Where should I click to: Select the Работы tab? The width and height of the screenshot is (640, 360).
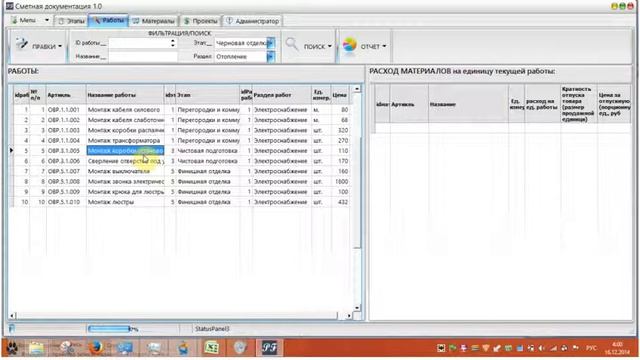109,20
